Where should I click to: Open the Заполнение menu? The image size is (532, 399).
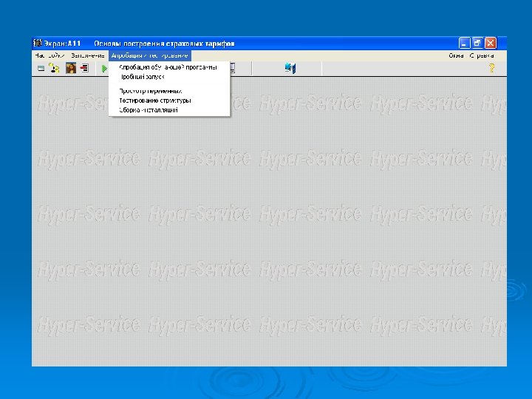click(x=88, y=55)
